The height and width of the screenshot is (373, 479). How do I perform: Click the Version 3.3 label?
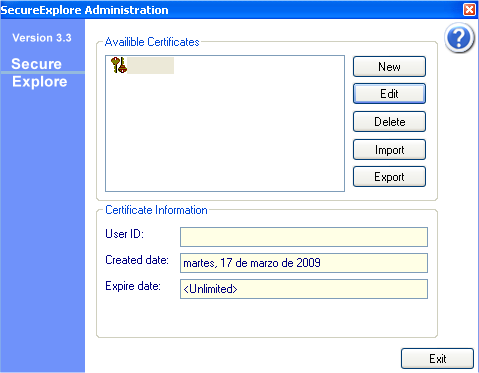pos(42,38)
